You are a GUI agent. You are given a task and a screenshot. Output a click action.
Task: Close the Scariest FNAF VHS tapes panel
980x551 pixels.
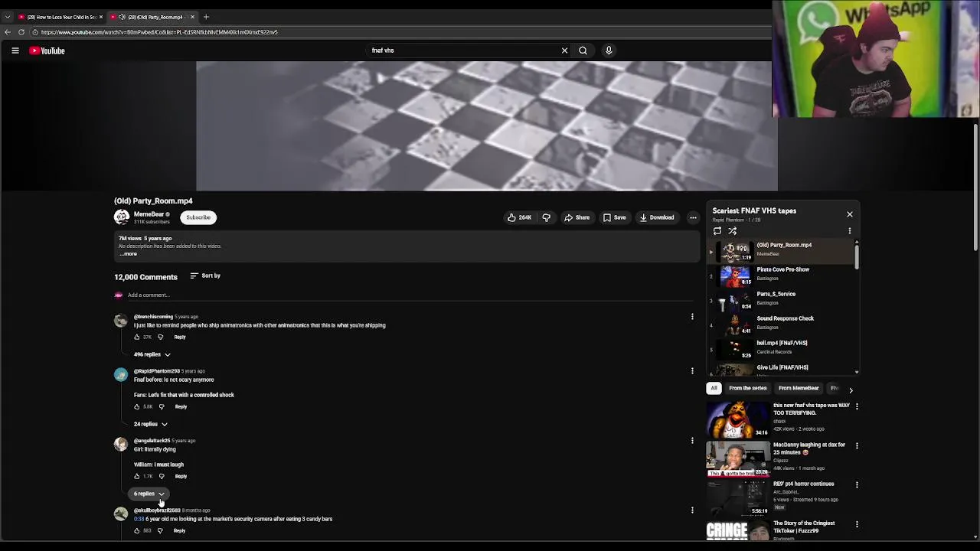(x=850, y=214)
